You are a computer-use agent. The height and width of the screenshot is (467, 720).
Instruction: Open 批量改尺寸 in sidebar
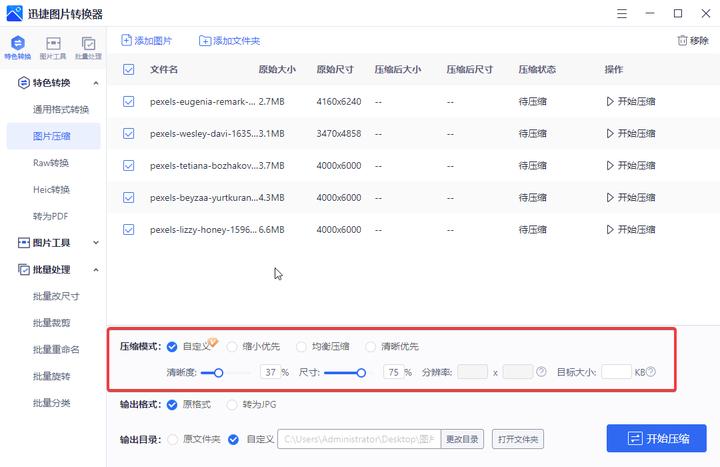click(56, 296)
